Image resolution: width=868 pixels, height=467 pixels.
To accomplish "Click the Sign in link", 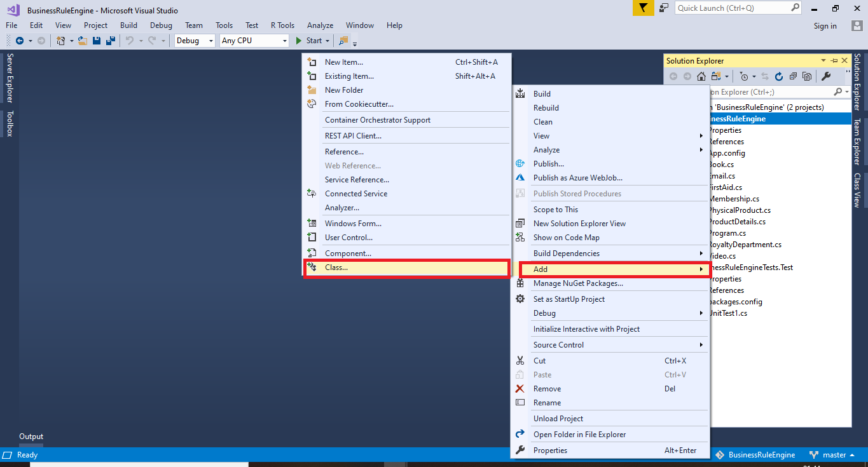I will coord(825,26).
